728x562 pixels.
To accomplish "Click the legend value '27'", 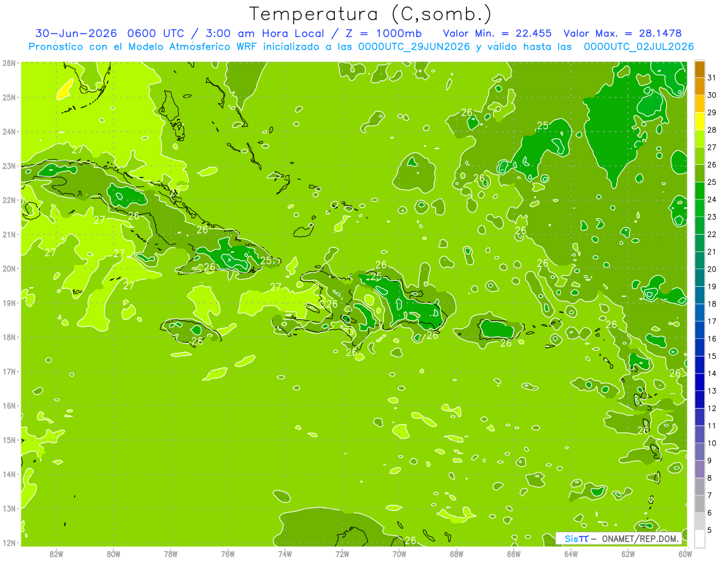I will [712, 147].
